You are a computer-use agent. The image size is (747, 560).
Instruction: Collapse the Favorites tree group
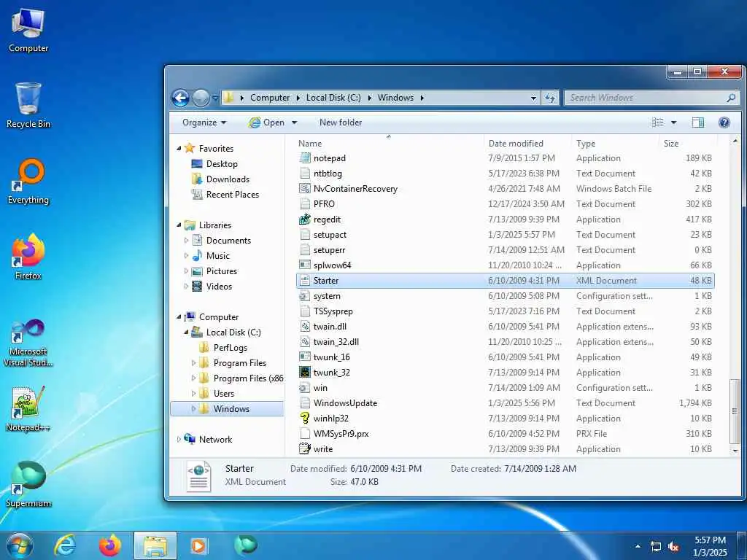coord(179,149)
